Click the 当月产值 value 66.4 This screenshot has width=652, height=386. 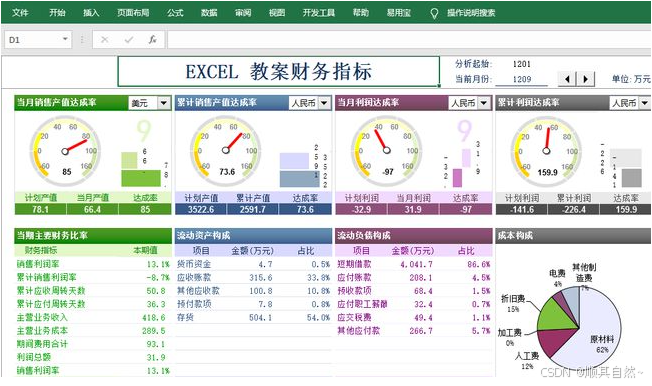(x=92, y=209)
